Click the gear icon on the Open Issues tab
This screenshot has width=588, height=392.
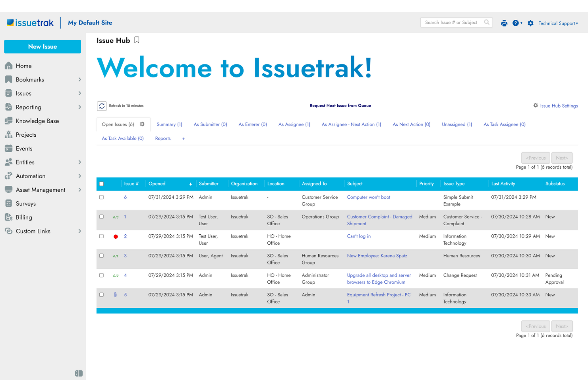click(142, 124)
